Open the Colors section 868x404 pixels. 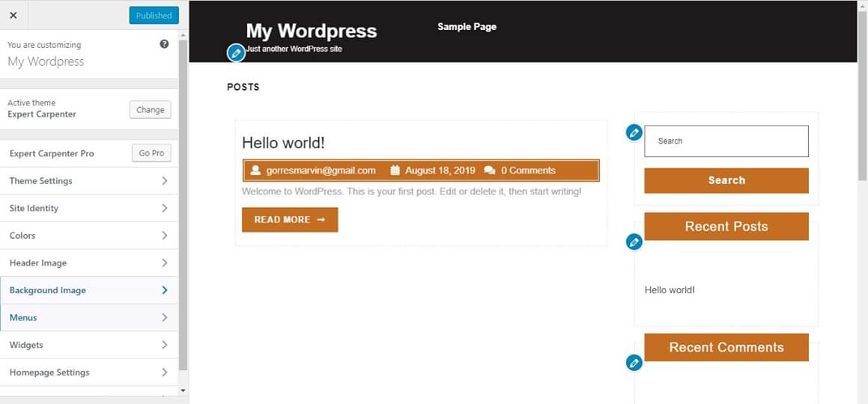(88, 236)
